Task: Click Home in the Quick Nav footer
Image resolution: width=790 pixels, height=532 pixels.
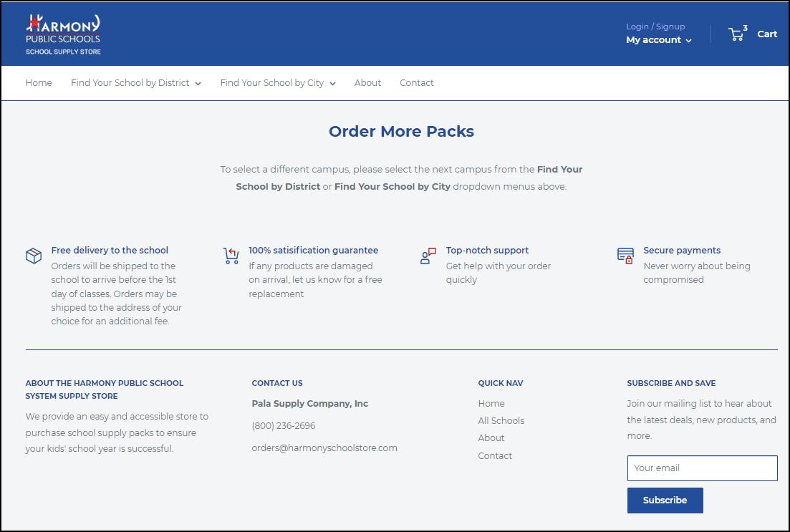Action: pyautogui.click(x=491, y=404)
